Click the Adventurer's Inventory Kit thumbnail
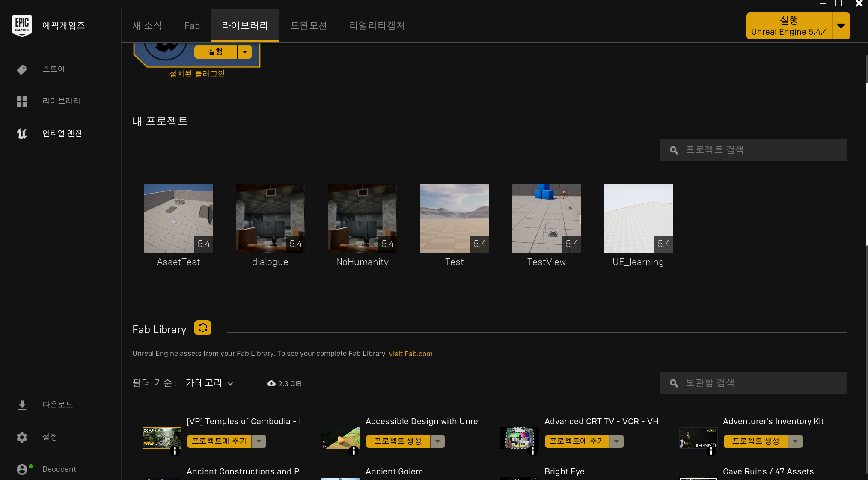This screenshot has height=480, width=868. tap(698, 438)
